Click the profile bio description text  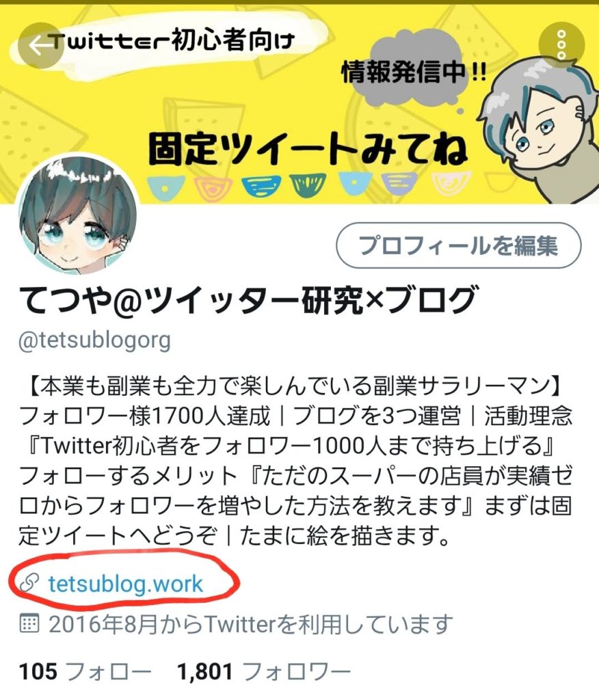295,461
